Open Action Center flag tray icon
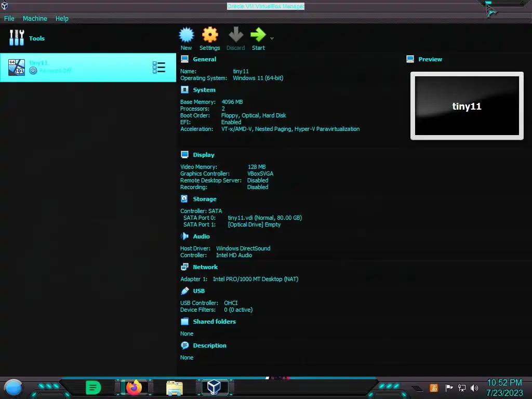This screenshot has height=399, width=532. [449, 388]
